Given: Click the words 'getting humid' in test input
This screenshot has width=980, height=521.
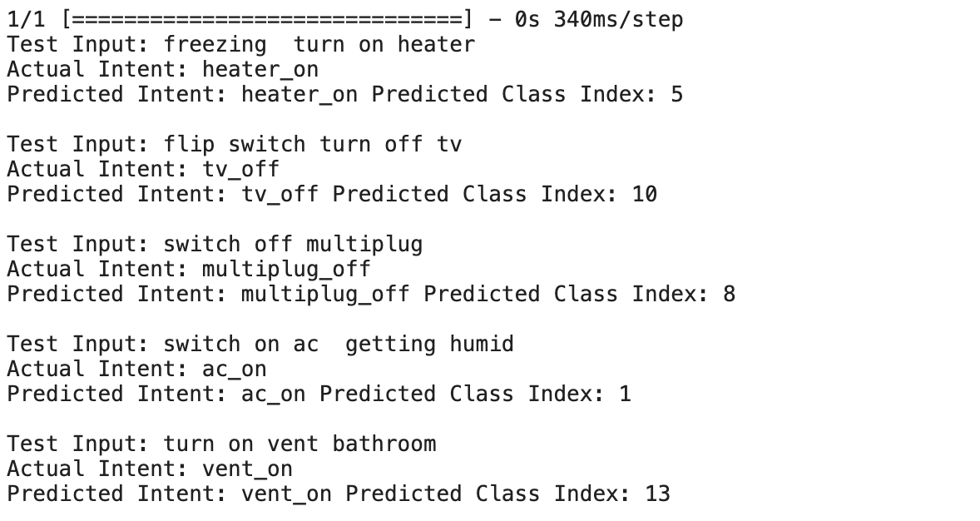Looking at the screenshot, I should point(429,344).
